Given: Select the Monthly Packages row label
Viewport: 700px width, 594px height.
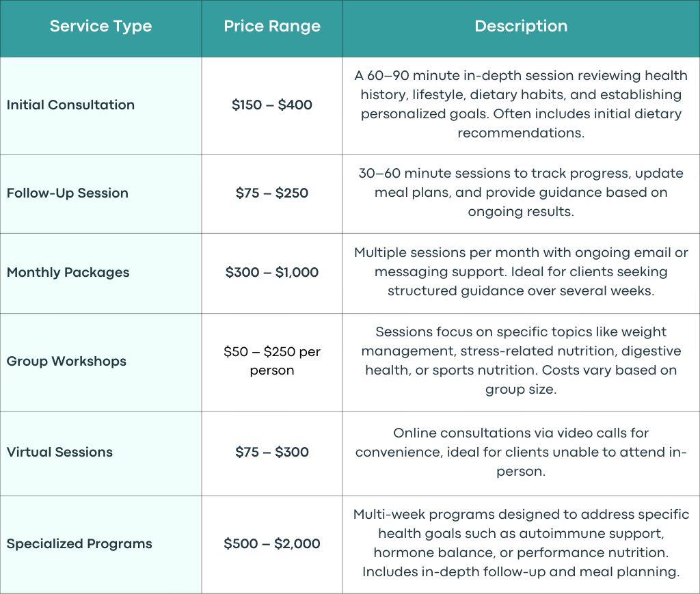Looking at the screenshot, I should pyautogui.click(x=68, y=272).
